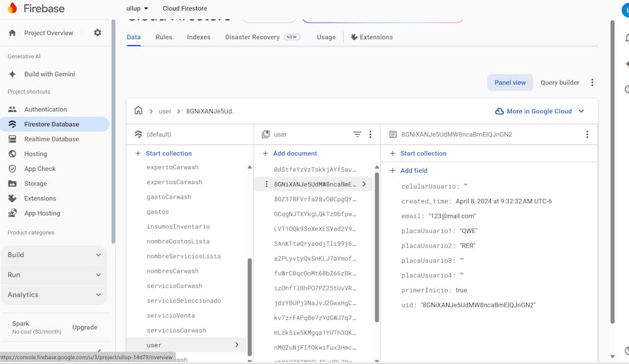Image resolution: width=629 pixels, height=364 pixels.
Task: Select Panel view
Action: 510,82
